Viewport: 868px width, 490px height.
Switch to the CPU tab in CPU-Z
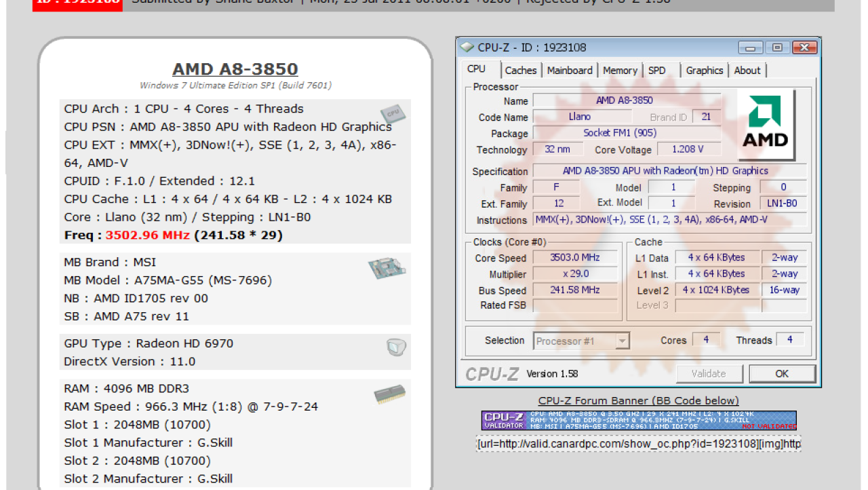click(x=477, y=69)
